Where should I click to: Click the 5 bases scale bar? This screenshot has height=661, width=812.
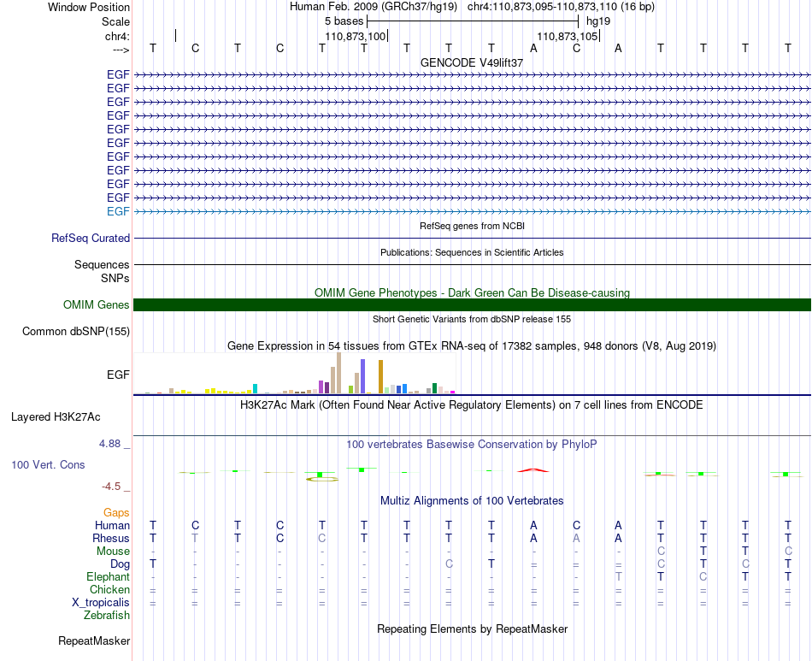[473, 21]
